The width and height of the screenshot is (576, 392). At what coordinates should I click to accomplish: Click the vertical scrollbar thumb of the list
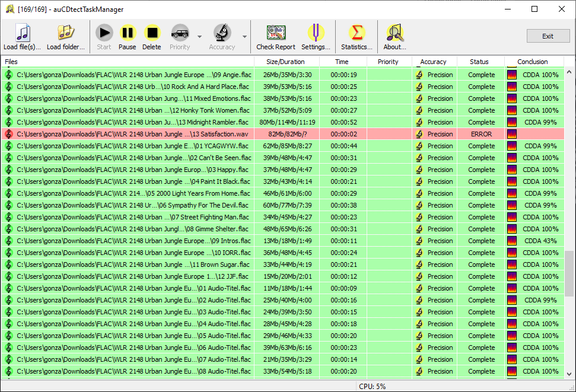click(x=569, y=273)
